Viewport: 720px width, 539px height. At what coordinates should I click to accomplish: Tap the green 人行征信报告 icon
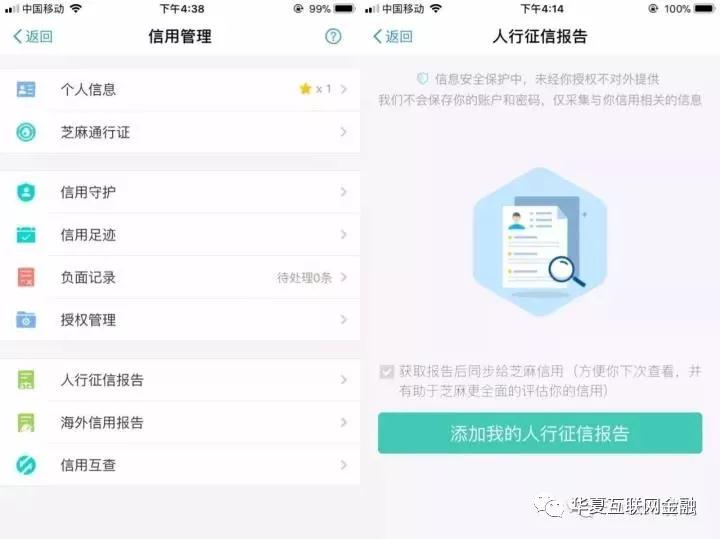(x=26, y=380)
